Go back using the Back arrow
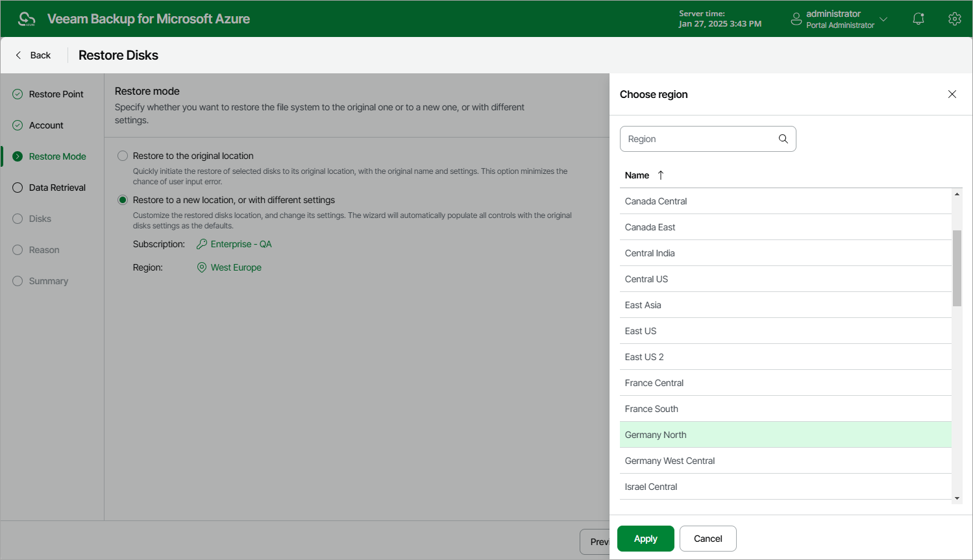Image resolution: width=973 pixels, height=560 pixels. pyautogui.click(x=32, y=55)
